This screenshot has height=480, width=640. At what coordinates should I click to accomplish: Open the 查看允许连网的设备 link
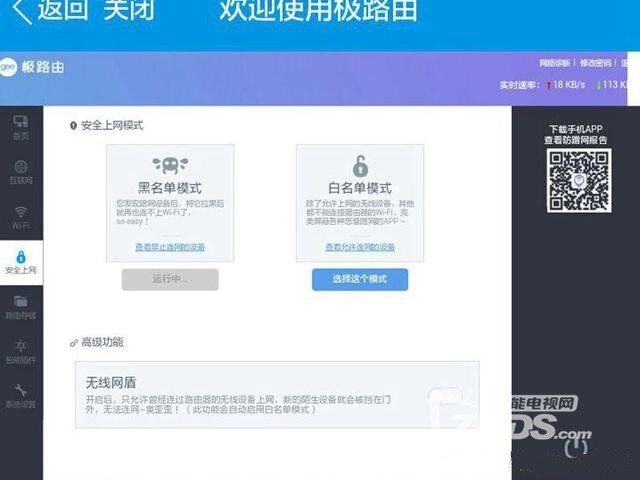pyautogui.click(x=359, y=247)
